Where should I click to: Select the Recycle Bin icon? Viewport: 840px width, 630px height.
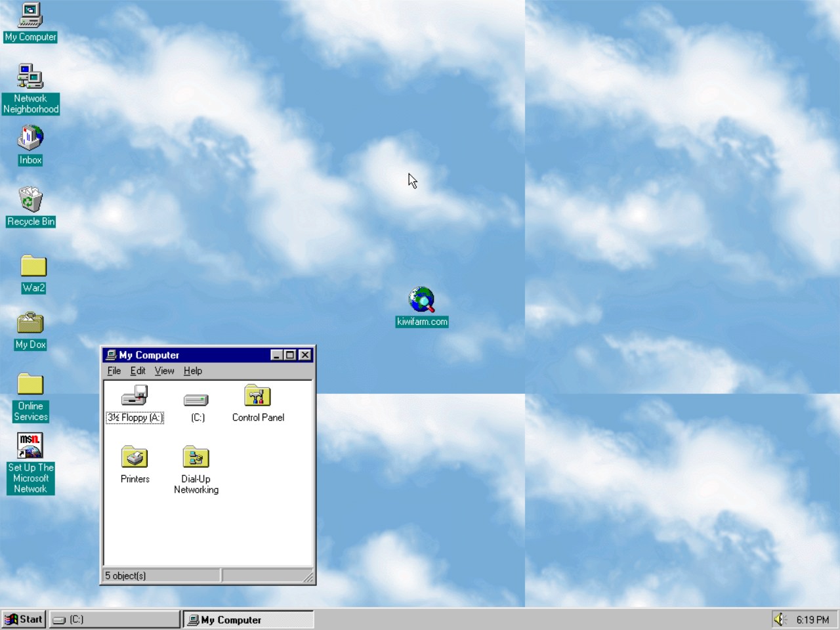(30, 199)
